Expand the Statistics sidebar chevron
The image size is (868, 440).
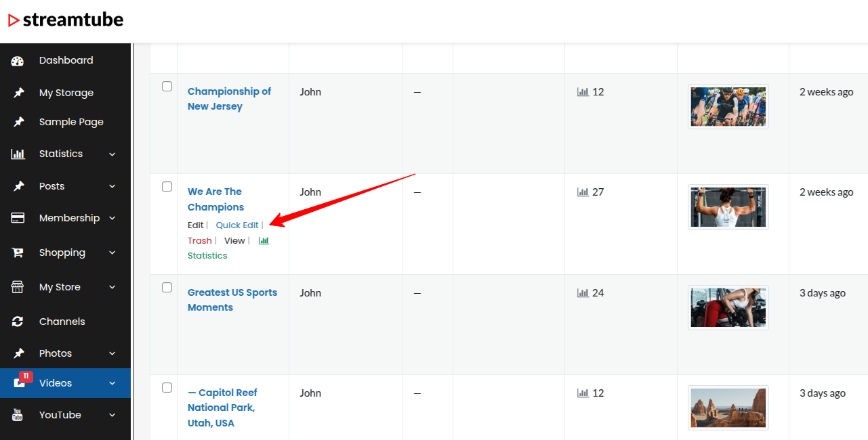pos(112,154)
